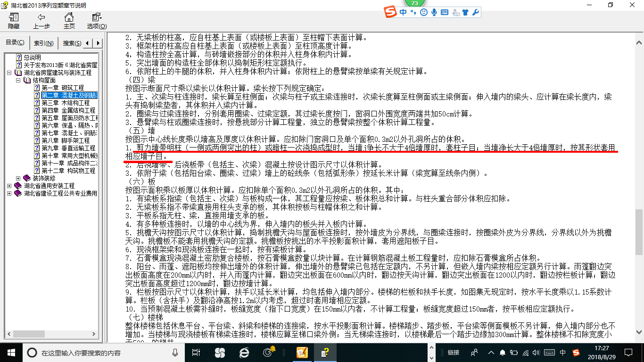Image resolution: width=644 pixels, height=362 pixels.
Task: Select 第十二章 构筑物工程 chapter
Action: pos(68,171)
